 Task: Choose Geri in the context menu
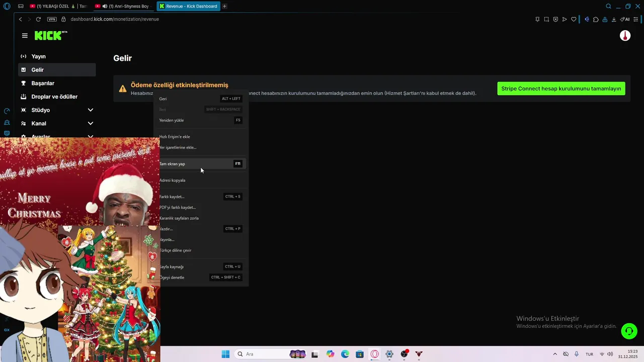201,99
